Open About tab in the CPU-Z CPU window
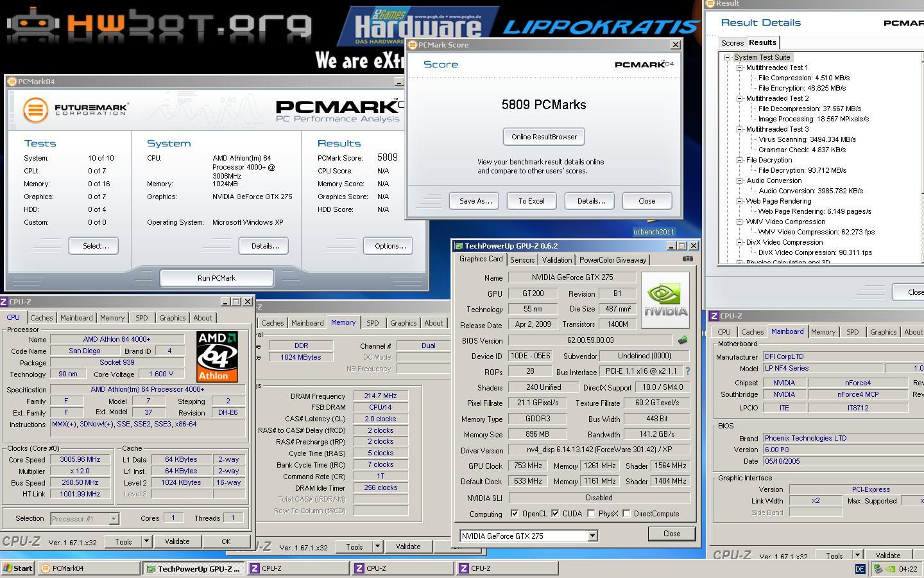Screen dimensions: 924x578 [x=202, y=318]
